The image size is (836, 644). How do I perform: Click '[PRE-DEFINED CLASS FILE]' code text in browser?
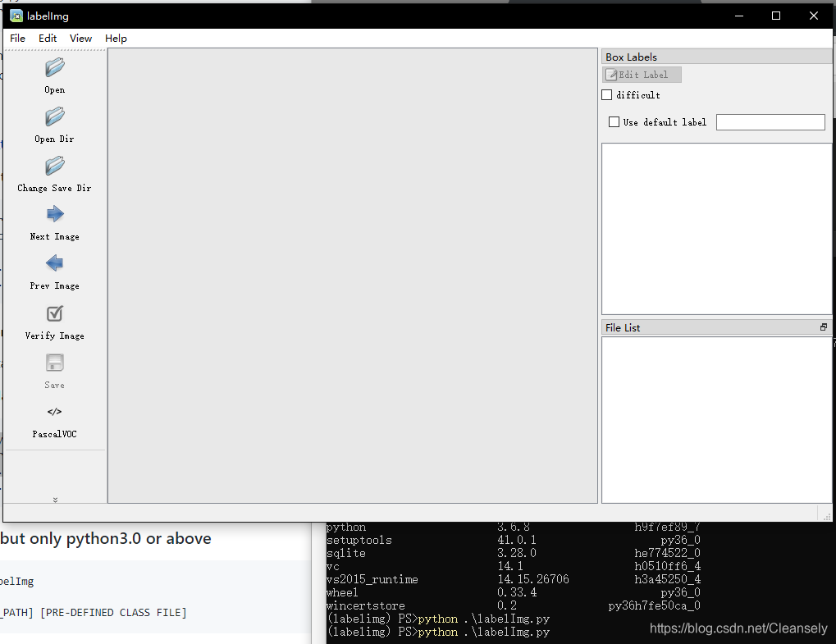coord(113,613)
